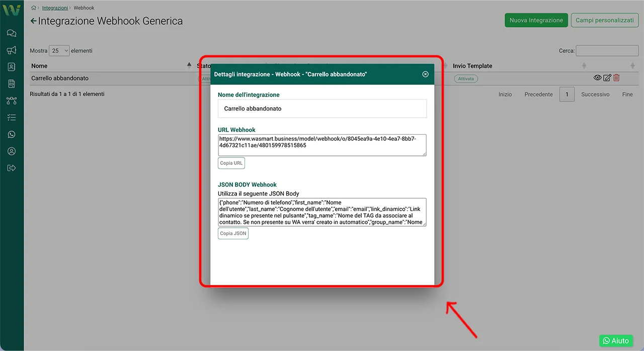The width and height of the screenshot is (644, 351).
Task: Click the Nuova Integrazione button
Action: tap(536, 20)
